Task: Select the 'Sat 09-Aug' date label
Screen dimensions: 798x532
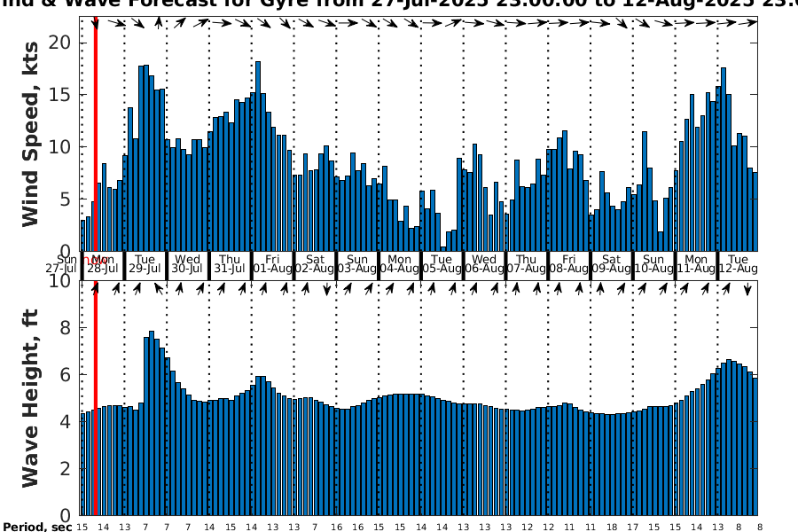Action: click(611, 264)
